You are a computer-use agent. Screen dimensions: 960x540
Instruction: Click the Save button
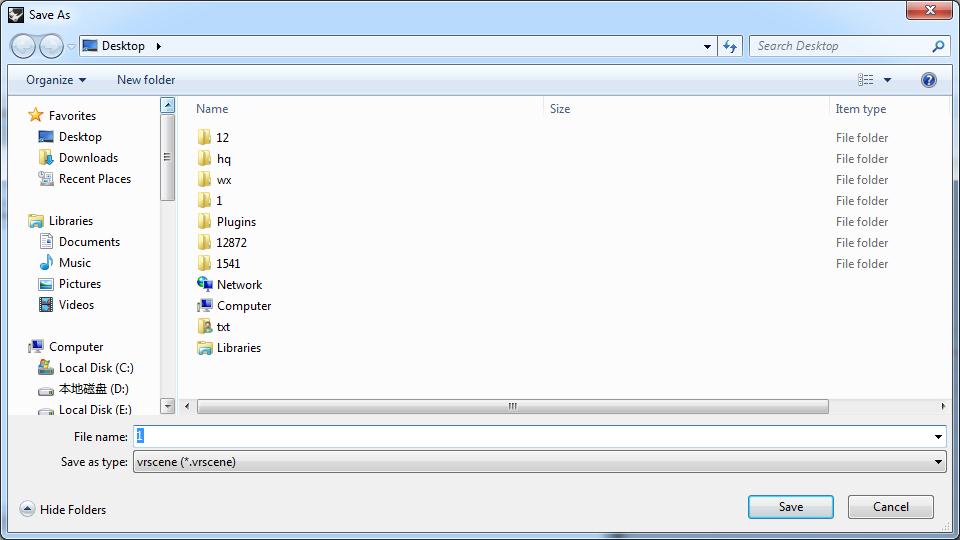tap(790, 507)
